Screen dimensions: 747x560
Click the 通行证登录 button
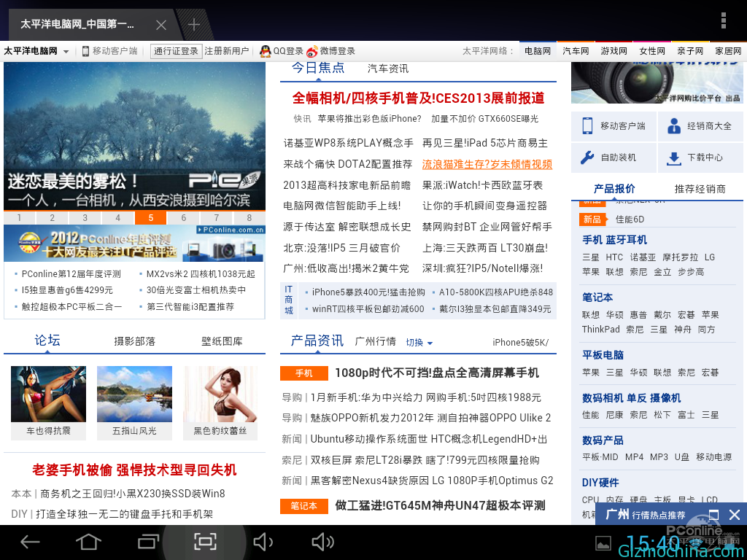(x=176, y=51)
